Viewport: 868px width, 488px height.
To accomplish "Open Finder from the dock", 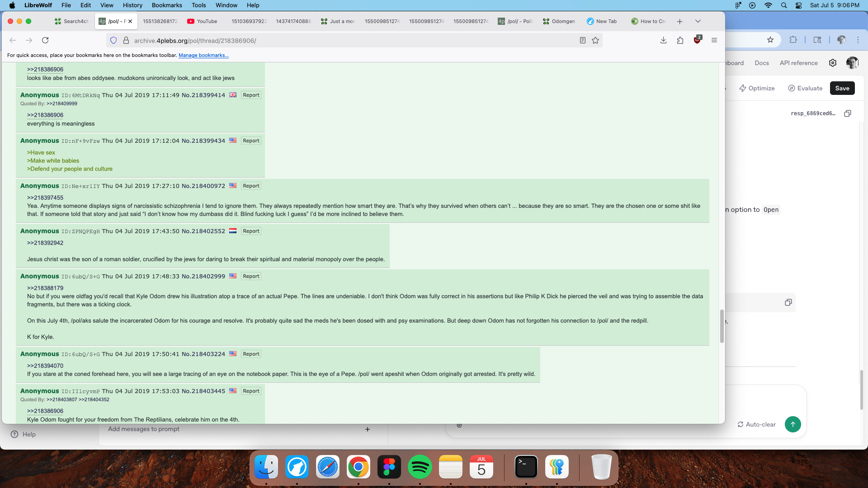I will point(266,467).
